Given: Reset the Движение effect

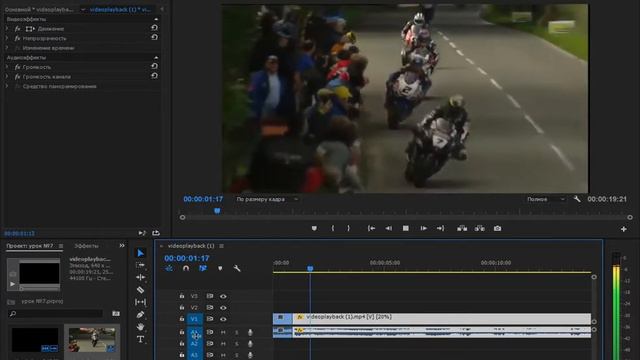Looking at the screenshot, I should coord(154,28).
